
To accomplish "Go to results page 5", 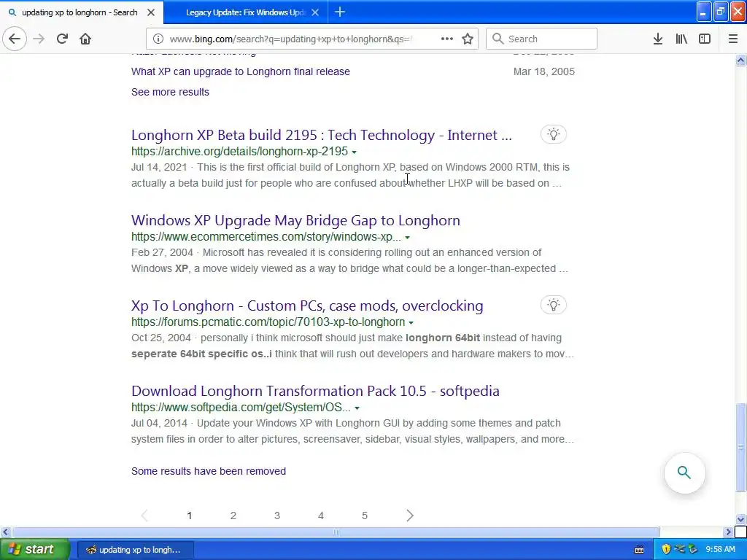I will [365, 516].
